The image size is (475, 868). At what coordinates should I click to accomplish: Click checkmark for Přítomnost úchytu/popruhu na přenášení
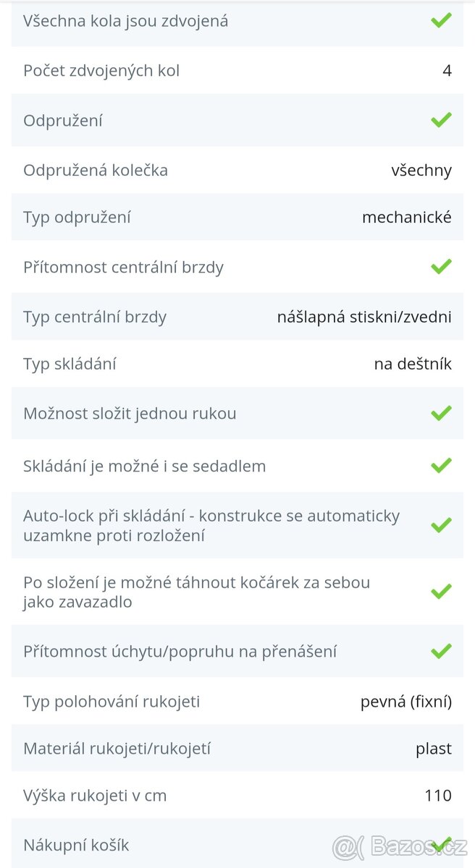[441, 651]
